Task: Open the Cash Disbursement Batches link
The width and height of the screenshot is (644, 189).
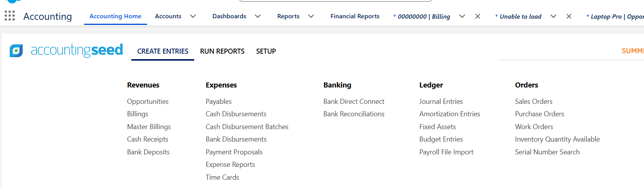Action: click(247, 127)
